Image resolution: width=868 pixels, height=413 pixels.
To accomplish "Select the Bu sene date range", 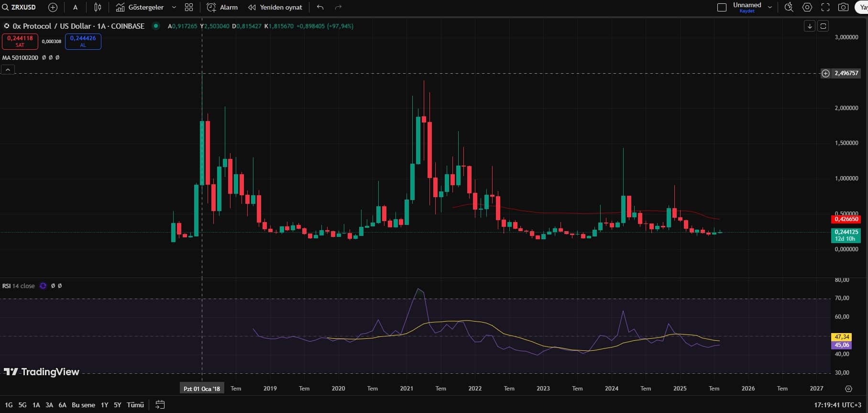I will (83, 405).
